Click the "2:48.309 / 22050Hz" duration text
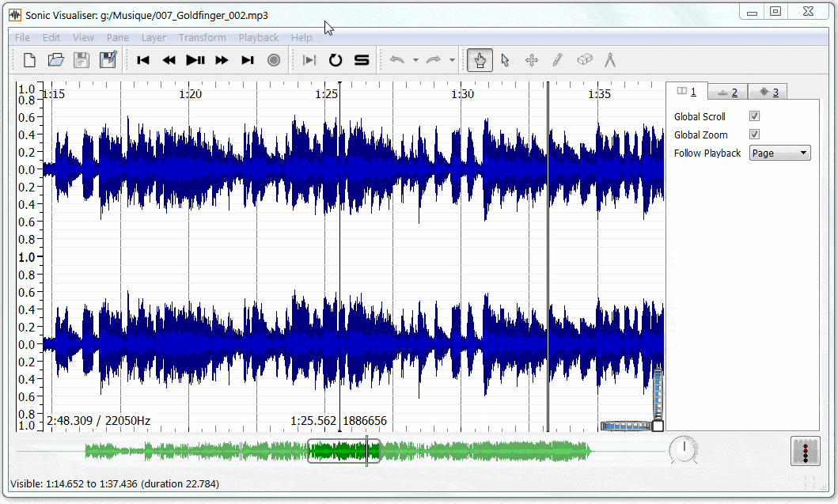838x504 pixels. (98, 421)
